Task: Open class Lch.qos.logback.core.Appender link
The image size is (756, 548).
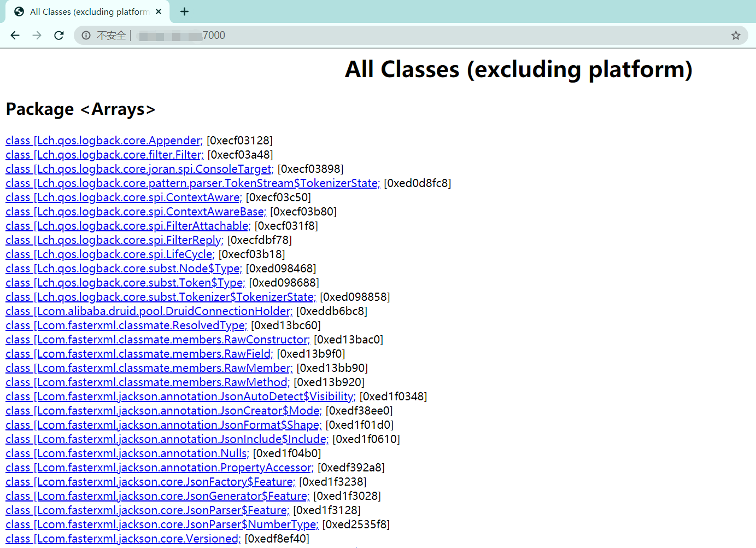Action: [104, 141]
